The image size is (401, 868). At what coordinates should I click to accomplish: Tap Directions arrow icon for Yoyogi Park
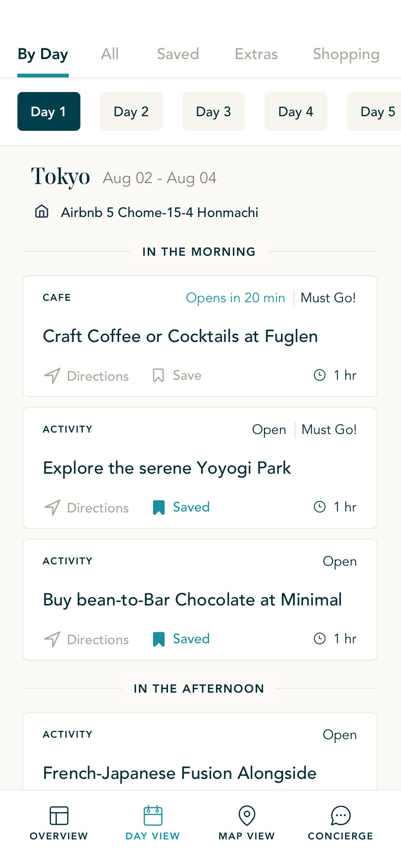pos(52,507)
